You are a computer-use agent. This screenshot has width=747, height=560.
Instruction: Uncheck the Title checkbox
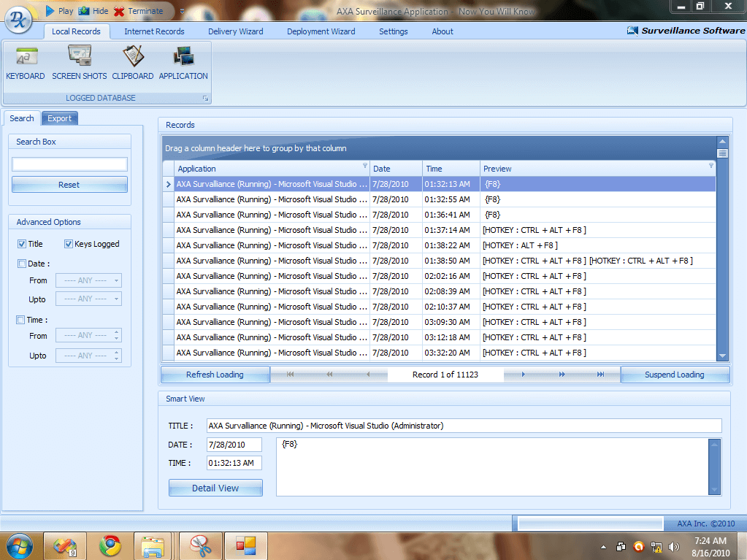coord(22,244)
